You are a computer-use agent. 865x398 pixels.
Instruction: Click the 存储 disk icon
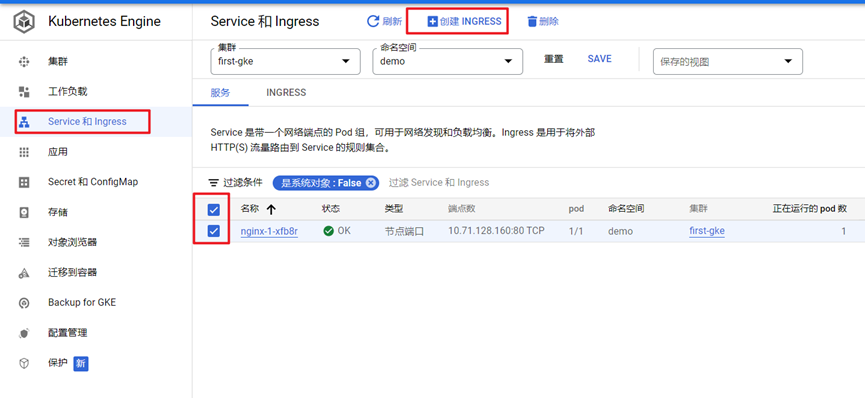click(x=24, y=213)
